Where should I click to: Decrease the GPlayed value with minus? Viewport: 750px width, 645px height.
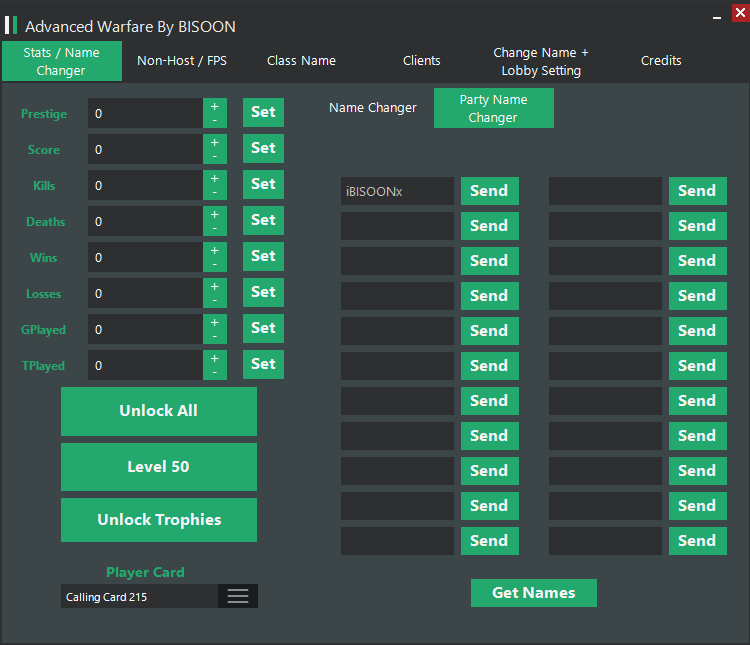click(x=215, y=336)
